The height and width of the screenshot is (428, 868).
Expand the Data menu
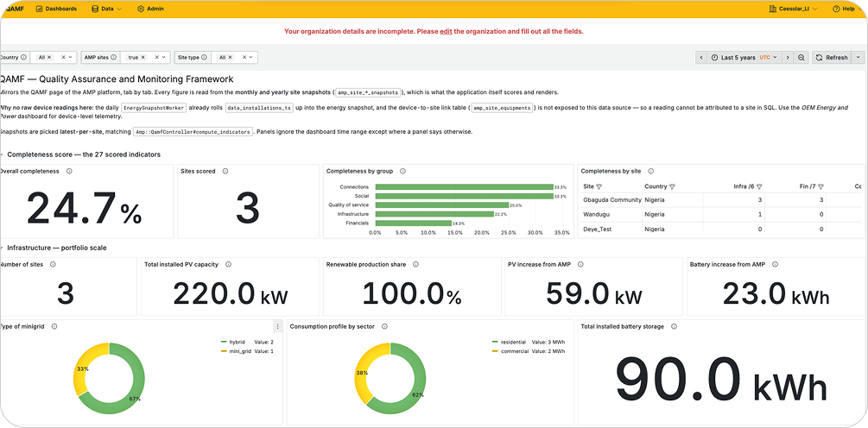(x=107, y=9)
